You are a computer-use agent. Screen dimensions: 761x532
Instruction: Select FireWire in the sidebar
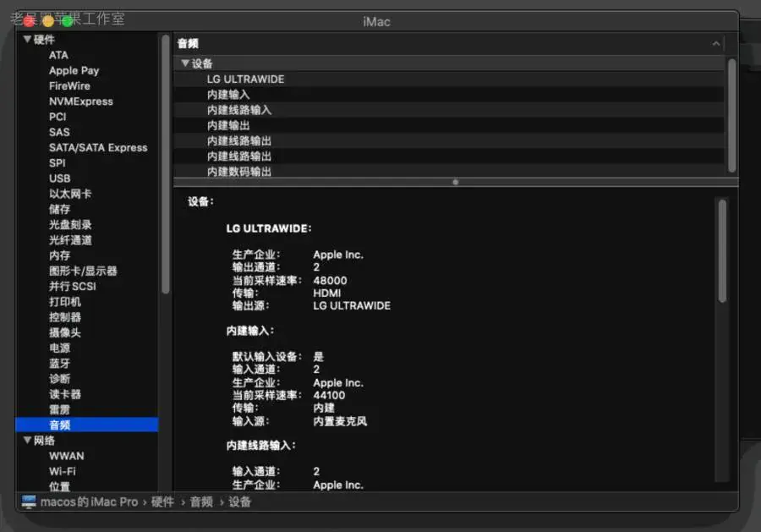click(69, 86)
